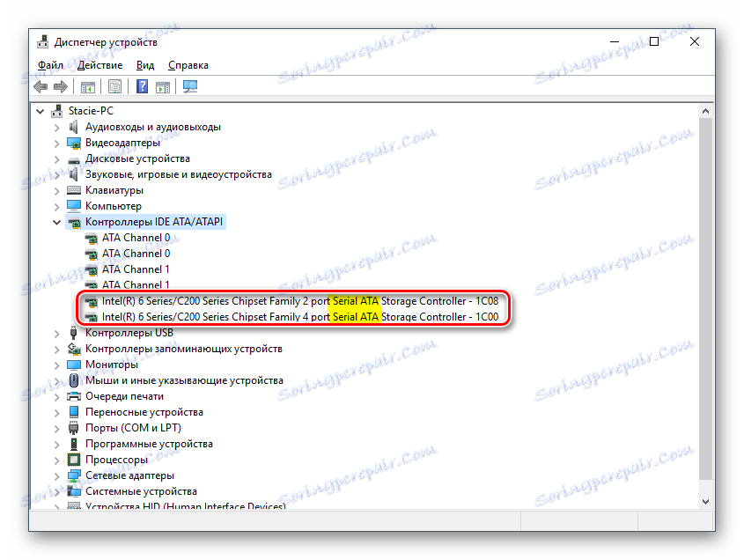Click the action pane toolbar icon
This screenshot has height=560, width=744.
(163, 87)
